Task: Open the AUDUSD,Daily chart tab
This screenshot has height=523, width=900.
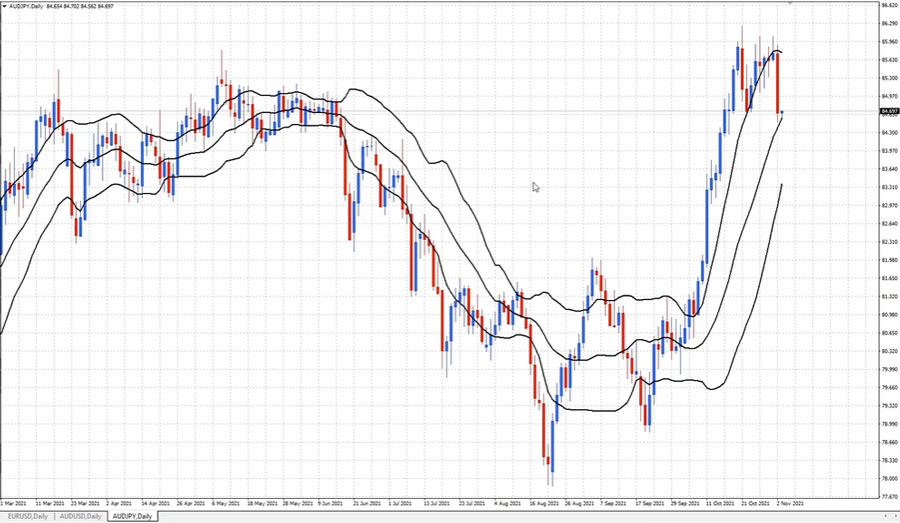Action: (81, 516)
